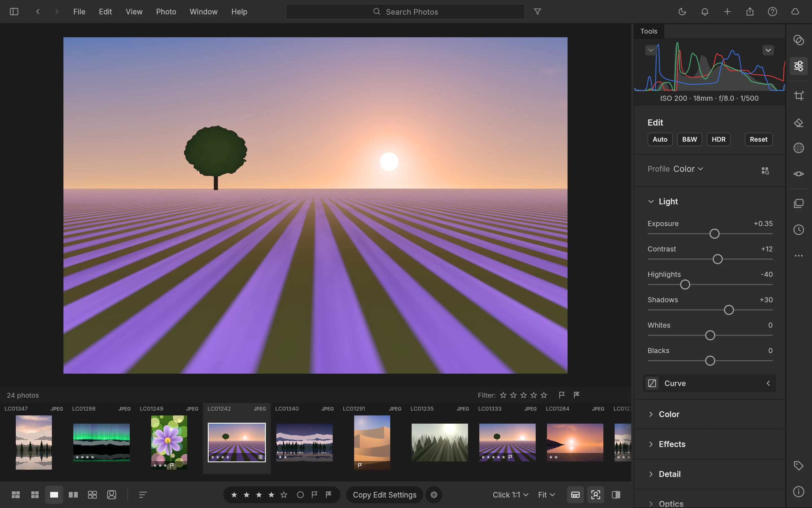Show the photo Info panel icon
Viewport: 812px width, 508px height.
(x=798, y=492)
